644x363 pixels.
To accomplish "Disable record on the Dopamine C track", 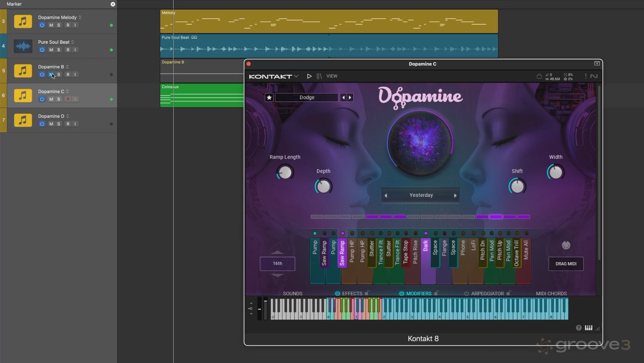I will (x=68, y=99).
